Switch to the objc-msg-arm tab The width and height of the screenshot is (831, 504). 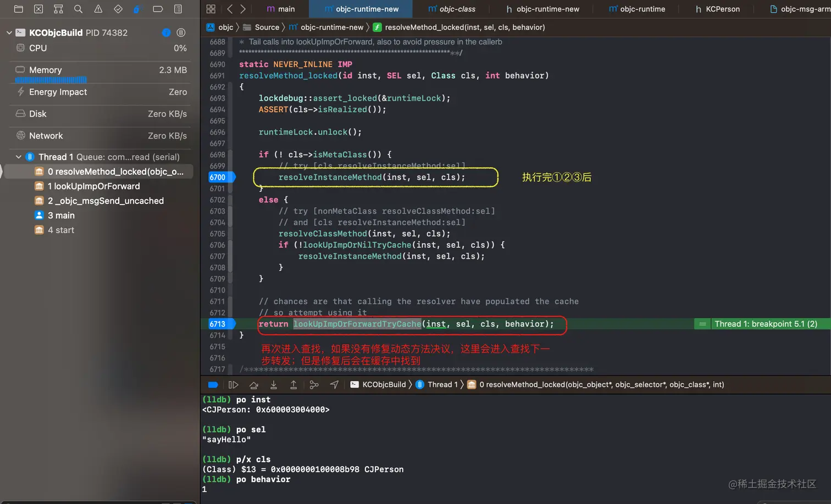pyautogui.click(x=800, y=9)
